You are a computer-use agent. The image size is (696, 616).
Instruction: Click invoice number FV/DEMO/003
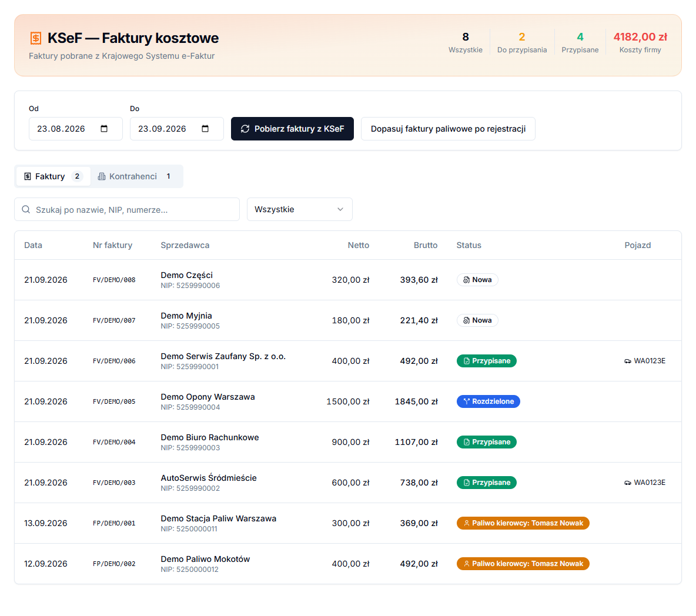tap(114, 483)
